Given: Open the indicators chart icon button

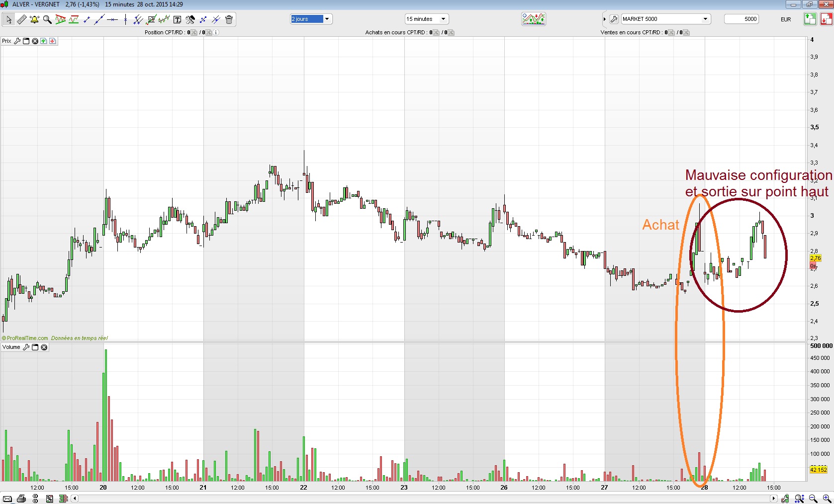Looking at the screenshot, I should (533, 19).
